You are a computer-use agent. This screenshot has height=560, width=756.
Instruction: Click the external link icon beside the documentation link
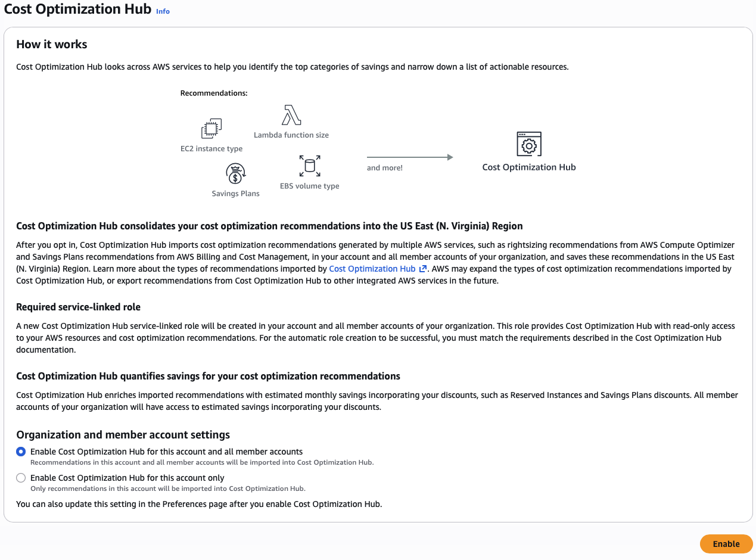(x=423, y=269)
